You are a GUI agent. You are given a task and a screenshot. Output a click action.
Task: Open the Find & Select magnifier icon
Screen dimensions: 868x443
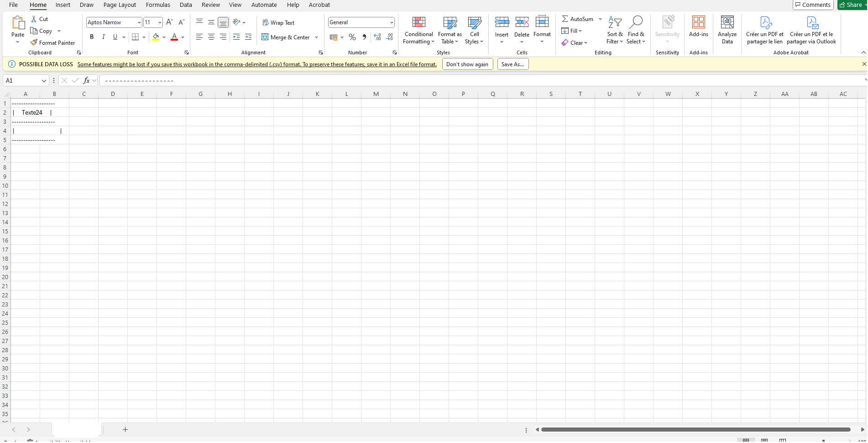(x=636, y=22)
